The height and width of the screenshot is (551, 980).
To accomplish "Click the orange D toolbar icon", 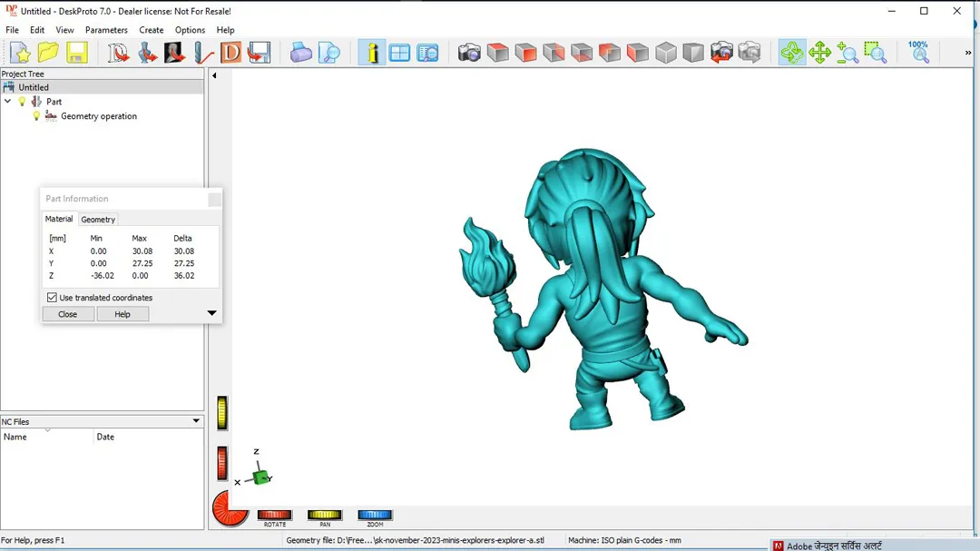I will 230,53.
